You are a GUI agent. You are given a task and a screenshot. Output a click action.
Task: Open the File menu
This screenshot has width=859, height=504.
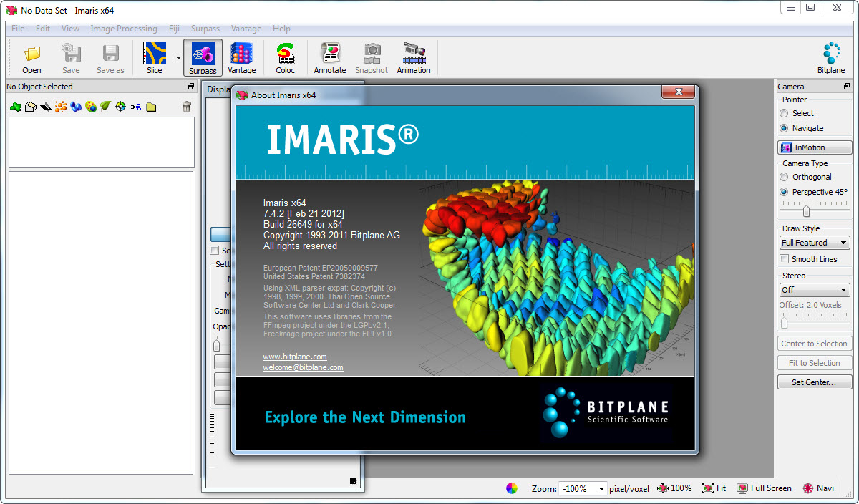coord(18,29)
